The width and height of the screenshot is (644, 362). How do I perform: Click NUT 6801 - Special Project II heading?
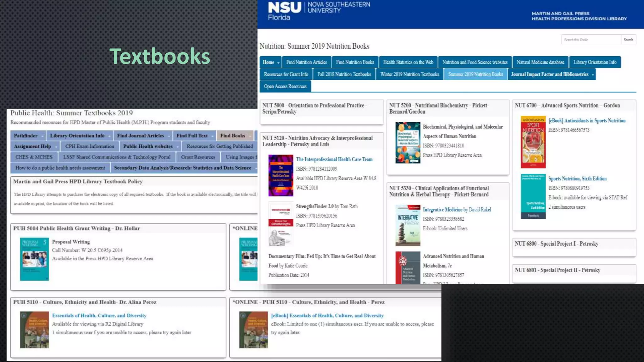pos(557,270)
